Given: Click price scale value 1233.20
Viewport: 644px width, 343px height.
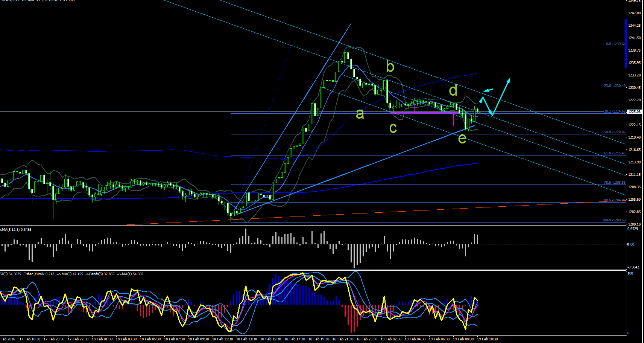Looking at the screenshot, I should pyautogui.click(x=634, y=75).
